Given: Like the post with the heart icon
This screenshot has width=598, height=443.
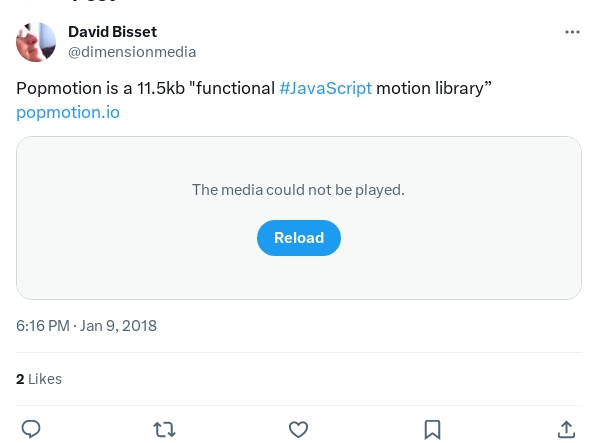Looking at the screenshot, I should [298, 429].
